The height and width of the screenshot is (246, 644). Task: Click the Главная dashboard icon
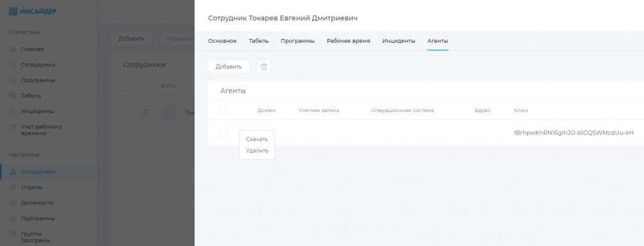pyautogui.click(x=13, y=49)
